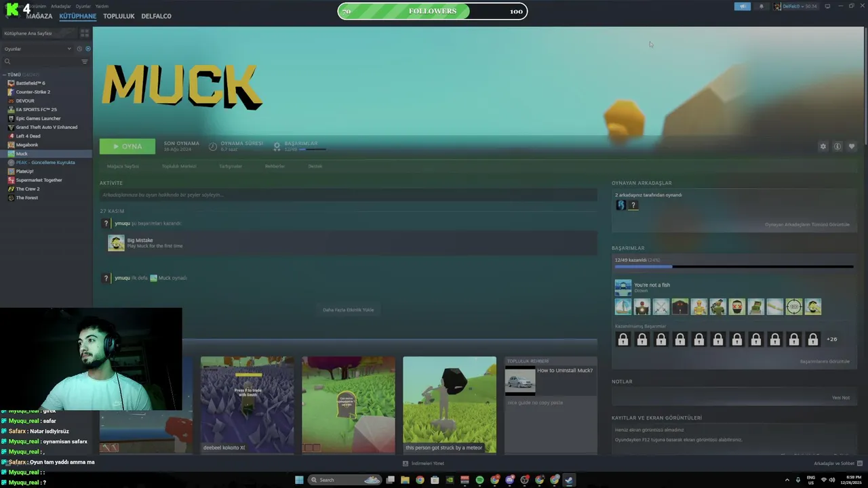The width and height of the screenshot is (868, 488).
Task: Click the recent games clock filter icon
Action: tap(79, 49)
